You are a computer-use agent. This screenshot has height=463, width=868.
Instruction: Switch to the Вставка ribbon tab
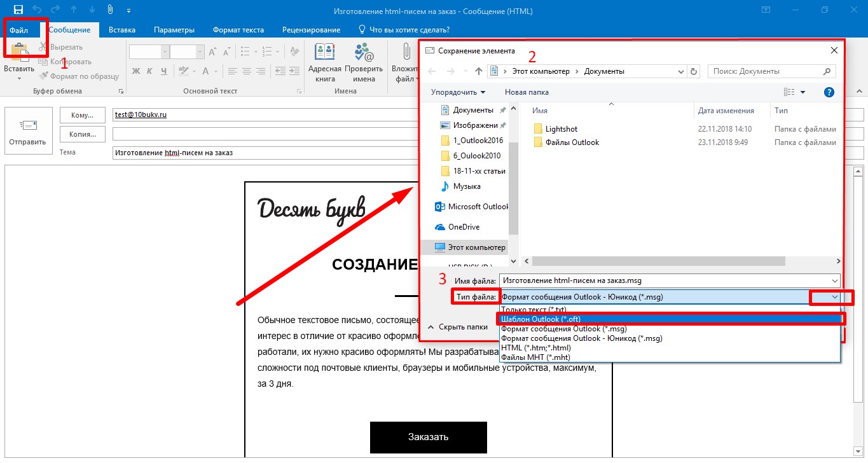(x=121, y=30)
